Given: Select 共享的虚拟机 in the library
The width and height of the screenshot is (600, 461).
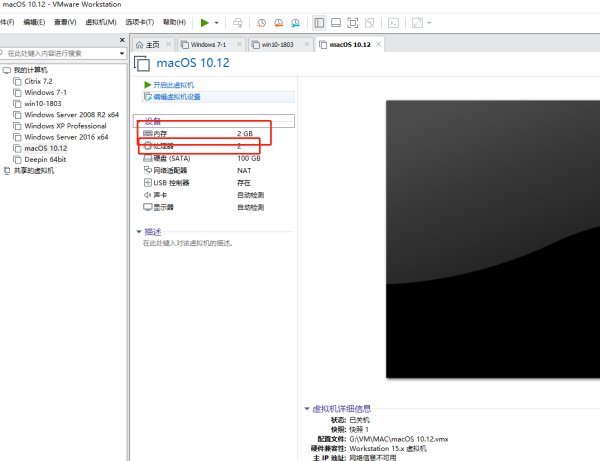Looking at the screenshot, I should point(34,170).
